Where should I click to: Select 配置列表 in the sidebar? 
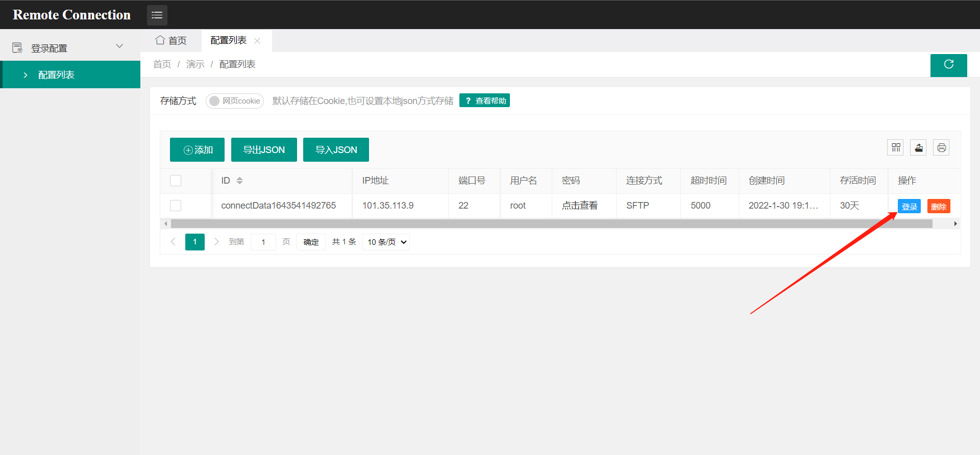coord(71,74)
